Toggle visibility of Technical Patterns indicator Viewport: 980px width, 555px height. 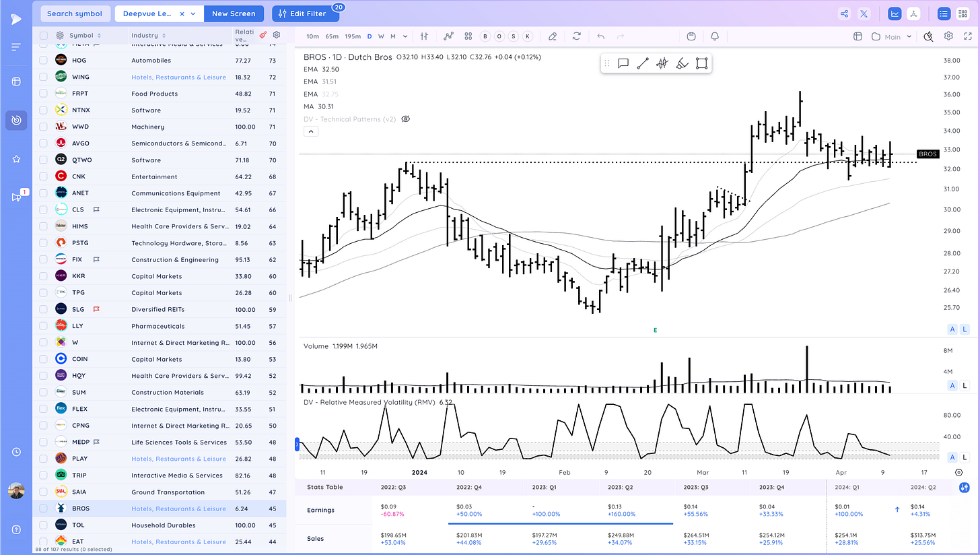406,119
